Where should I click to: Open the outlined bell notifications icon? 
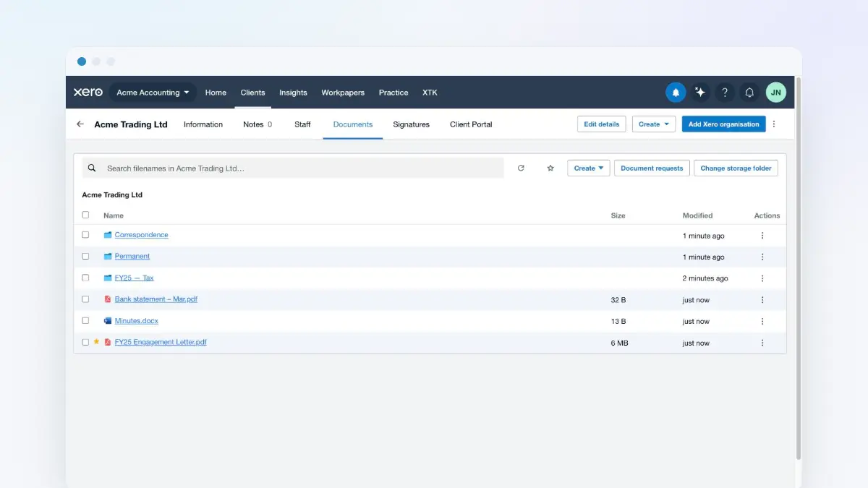click(x=749, y=93)
